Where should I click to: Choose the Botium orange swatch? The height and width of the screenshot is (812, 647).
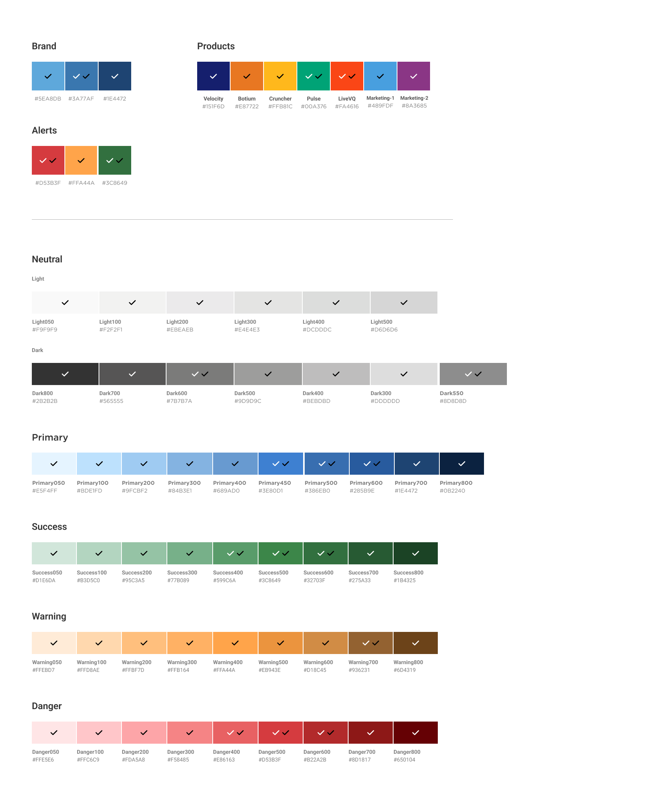[247, 76]
